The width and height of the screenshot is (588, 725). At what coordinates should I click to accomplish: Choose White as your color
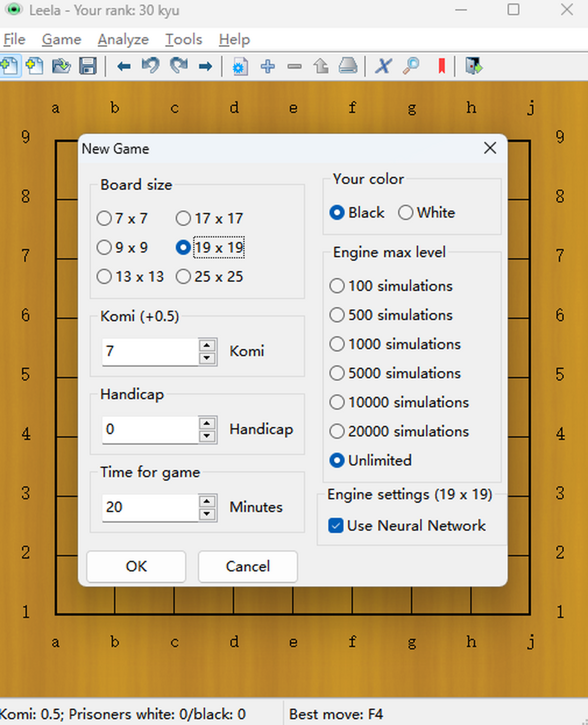pyautogui.click(x=426, y=213)
